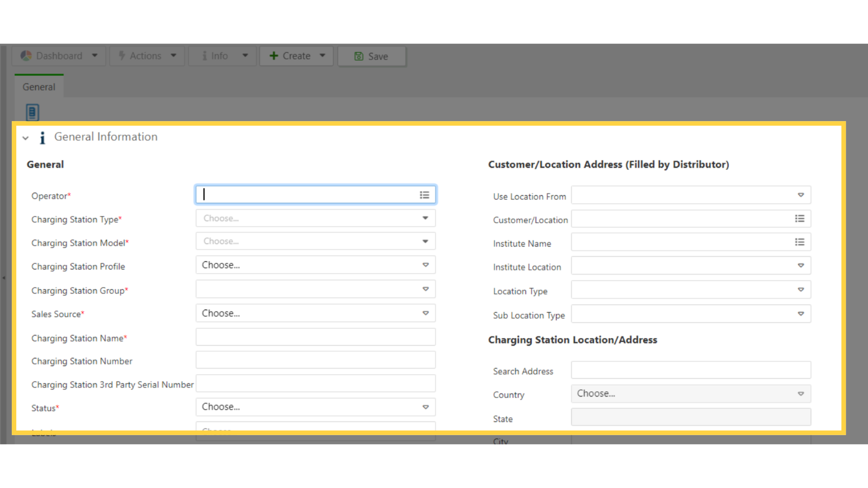Click the Dashboard dropdown arrow

[x=94, y=56]
